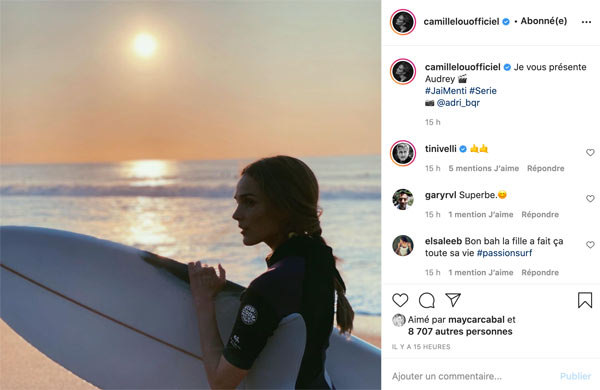Visit the @adri_bqr mention
This screenshot has width=600, height=390.
[458, 103]
